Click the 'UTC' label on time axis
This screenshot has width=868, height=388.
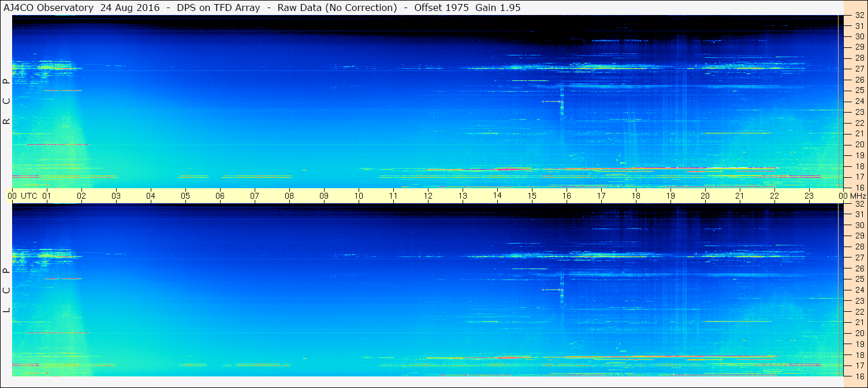[x=29, y=196]
